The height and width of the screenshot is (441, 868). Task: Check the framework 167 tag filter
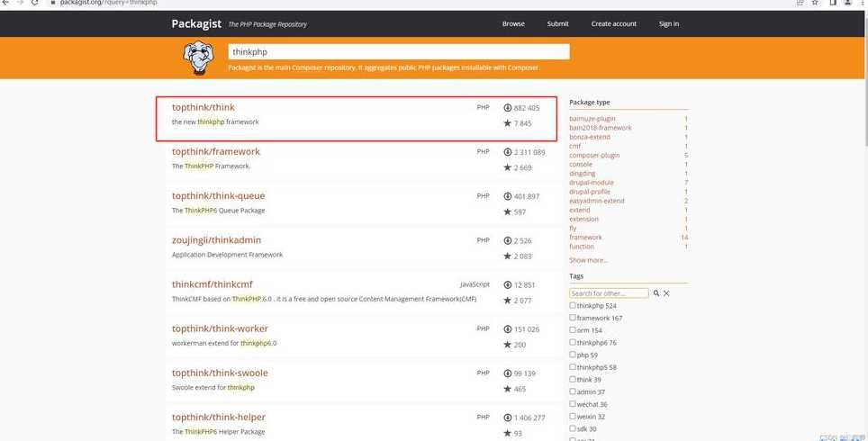click(573, 318)
